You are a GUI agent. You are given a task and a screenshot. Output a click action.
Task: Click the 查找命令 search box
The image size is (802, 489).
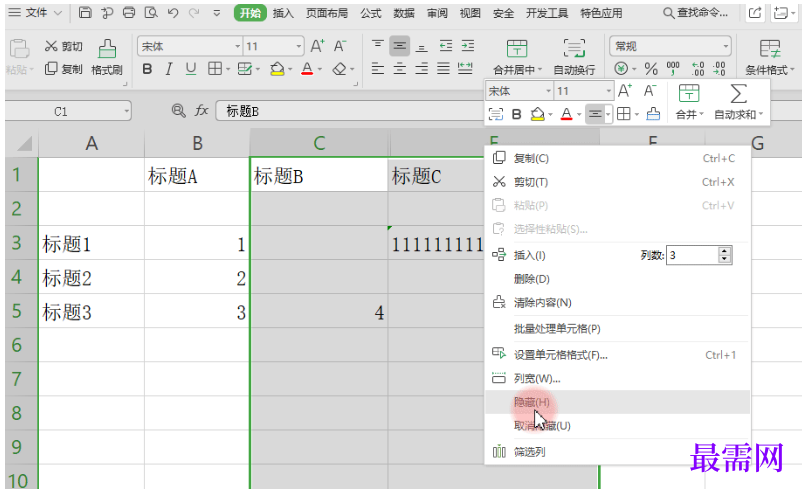tap(696, 13)
